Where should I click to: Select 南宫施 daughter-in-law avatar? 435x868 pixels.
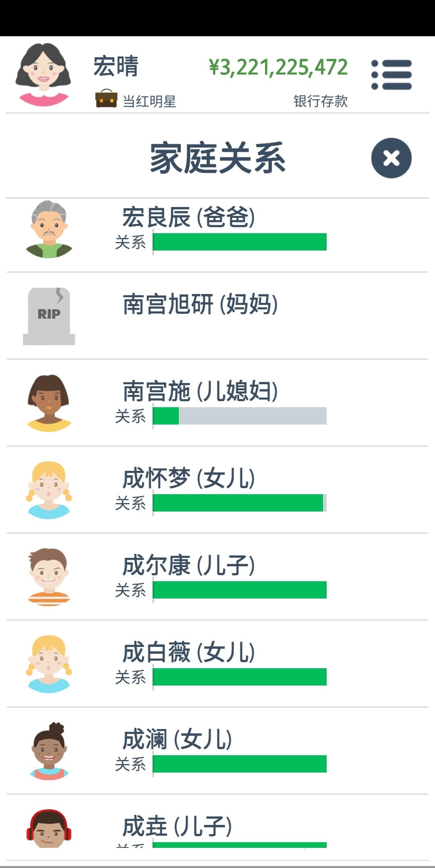(x=49, y=403)
